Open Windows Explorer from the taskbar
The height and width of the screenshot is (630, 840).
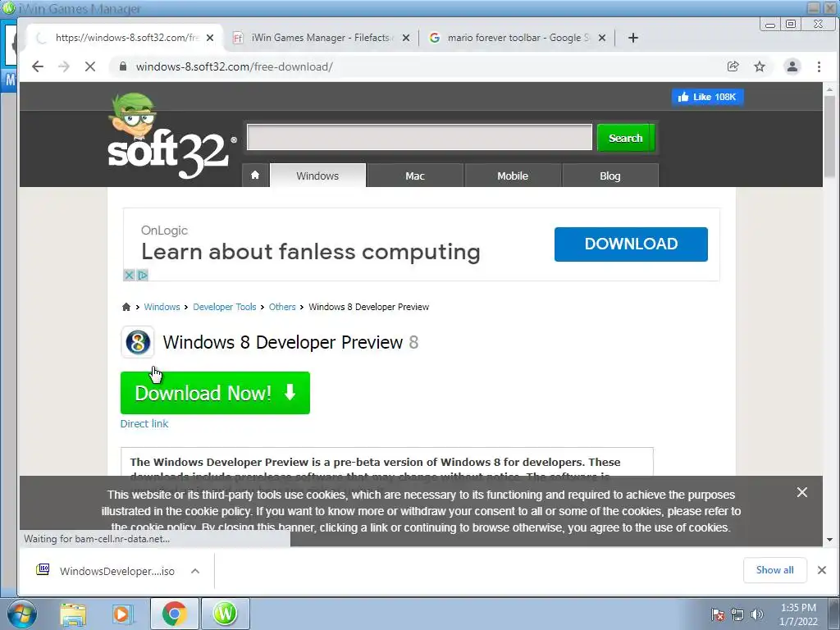pyautogui.click(x=73, y=614)
